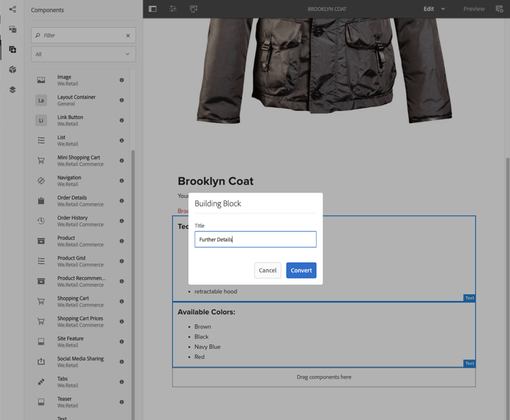
Task: Open the Edit mode chevron dropdown
Action: (443, 9)
